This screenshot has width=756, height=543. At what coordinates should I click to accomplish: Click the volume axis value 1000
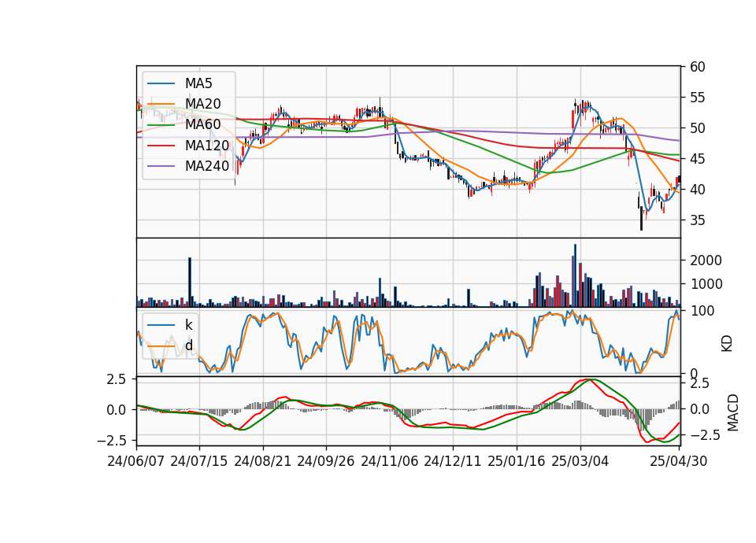(x=706, y=284)
